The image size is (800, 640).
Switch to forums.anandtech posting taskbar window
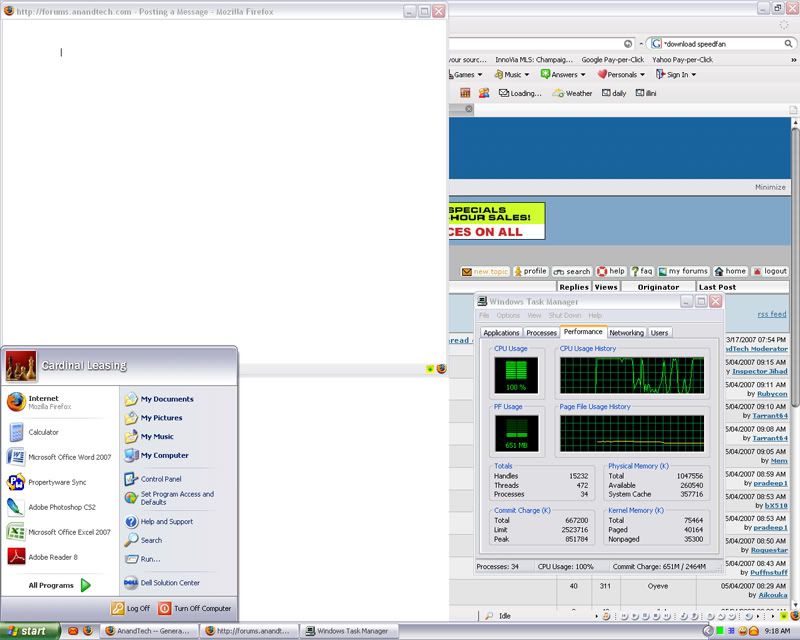click(248, 631)
